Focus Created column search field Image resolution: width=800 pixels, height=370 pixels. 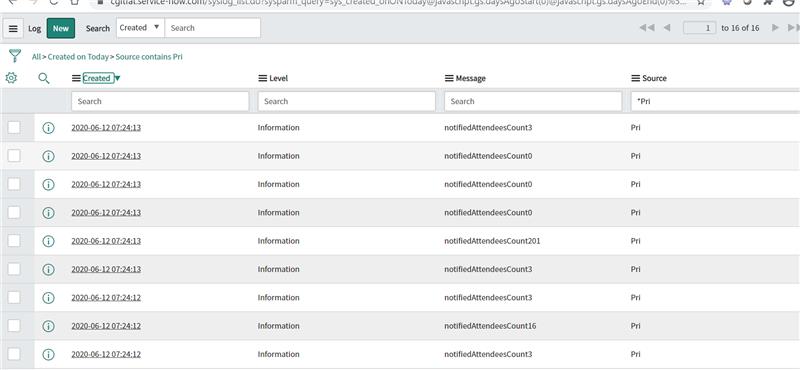(160, 101)
